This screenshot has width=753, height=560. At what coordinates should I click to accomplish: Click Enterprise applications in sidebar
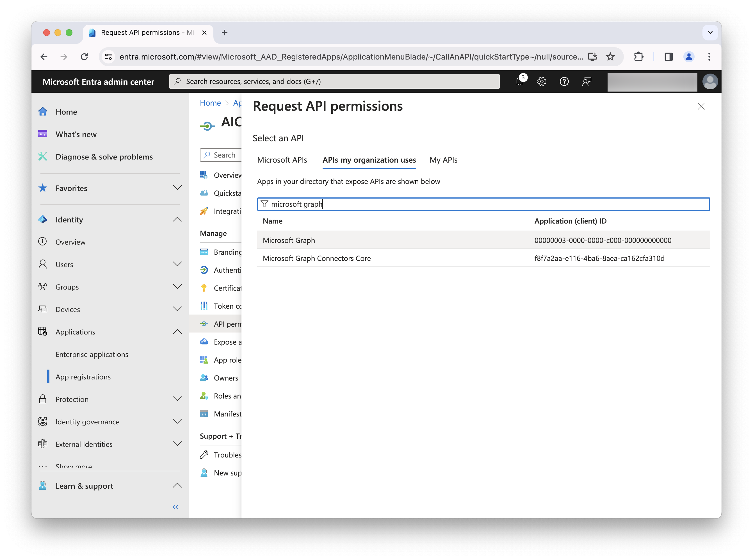[92, 354]
